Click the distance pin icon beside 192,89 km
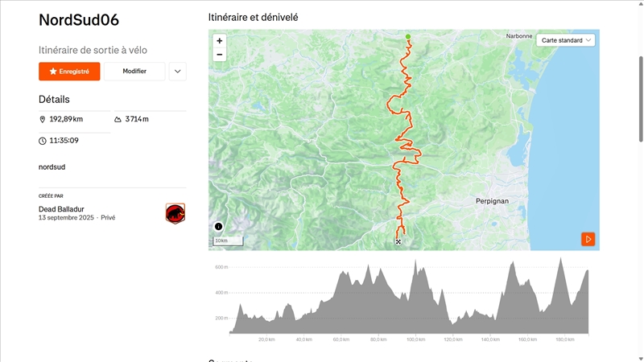This screenshot has width=644, height=362. click(x=43, y=119)
